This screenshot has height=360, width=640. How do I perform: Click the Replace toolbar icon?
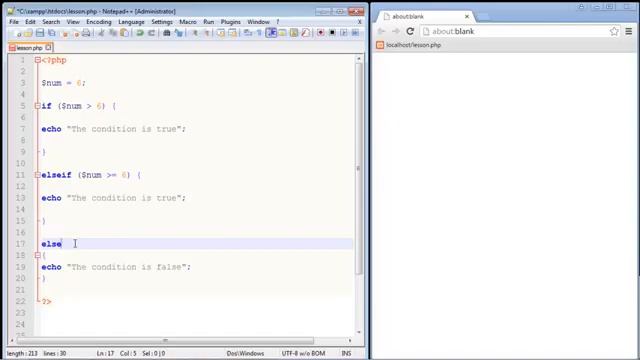178,33
